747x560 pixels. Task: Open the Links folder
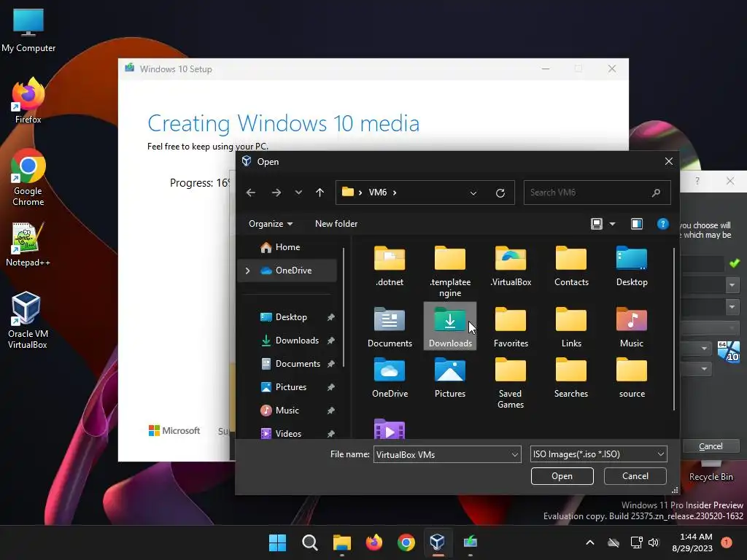571,327
